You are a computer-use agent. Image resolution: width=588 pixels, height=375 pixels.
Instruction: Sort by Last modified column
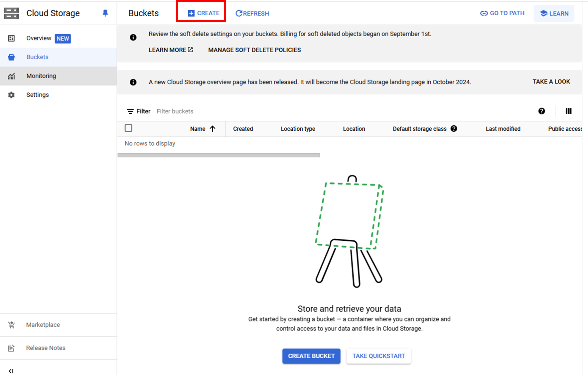(503, 129)
